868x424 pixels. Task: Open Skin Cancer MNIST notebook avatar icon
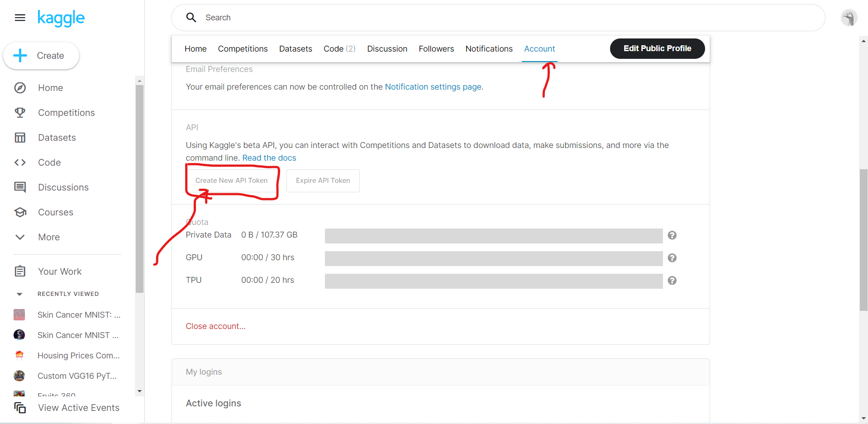coord(19,335)
